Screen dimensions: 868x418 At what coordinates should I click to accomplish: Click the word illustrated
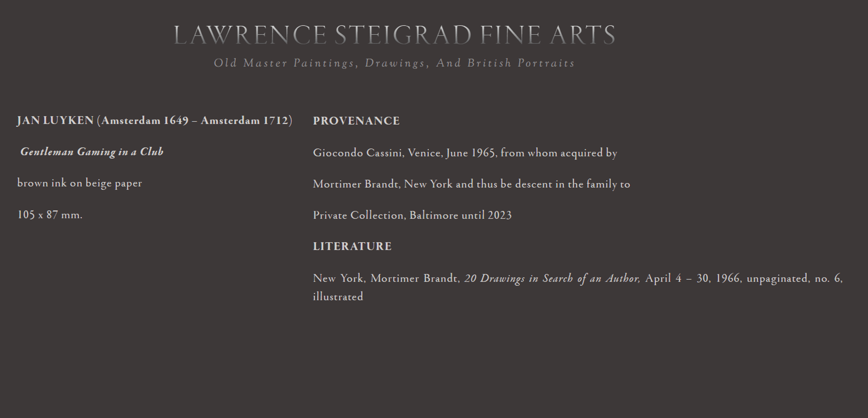[x=338, y=296]
